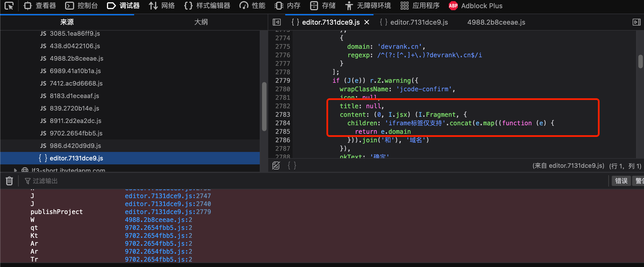Select the 调试器 debugger panel

123,6
